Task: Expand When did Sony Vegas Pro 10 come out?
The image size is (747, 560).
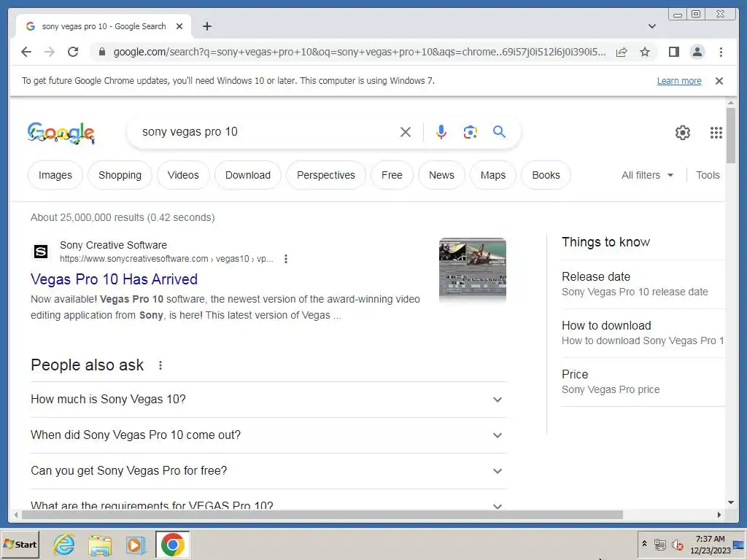Action: click(x=268, y=435)
